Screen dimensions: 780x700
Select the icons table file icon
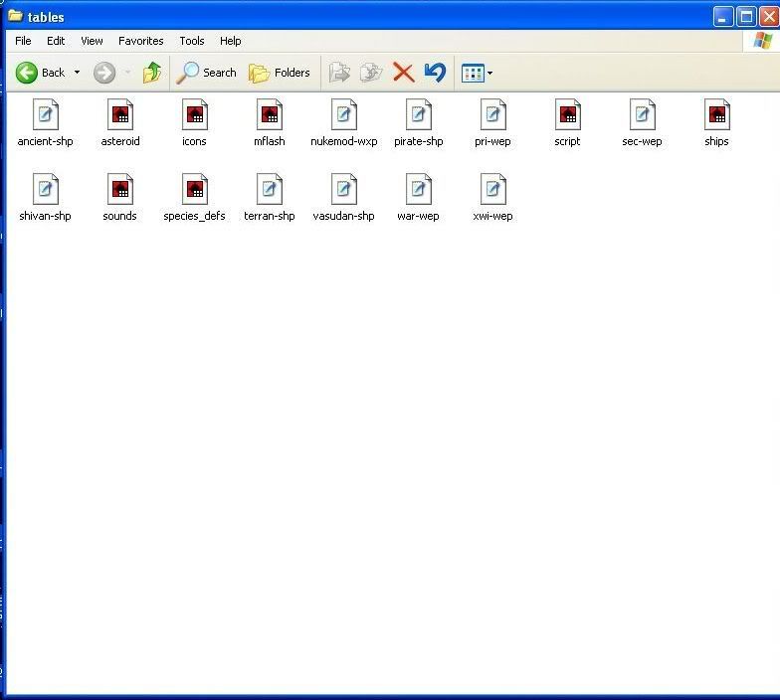coord(195,115)
